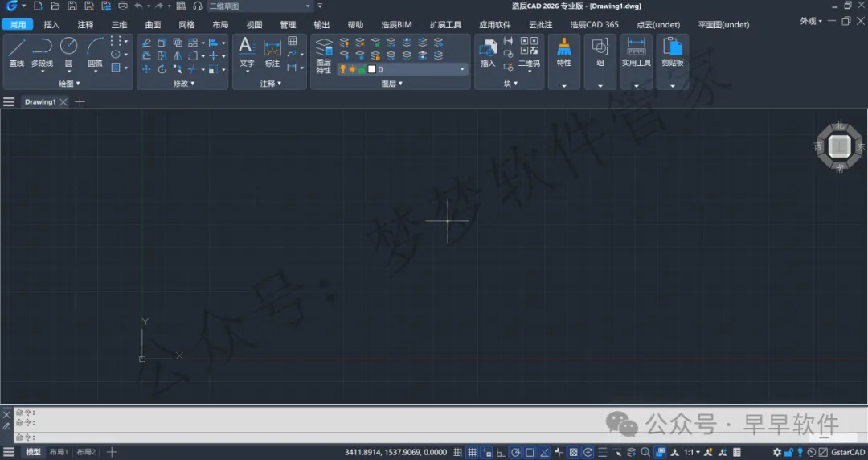
Task: Click the Hatch icon in Draw panel
Action: click(116, 68)
